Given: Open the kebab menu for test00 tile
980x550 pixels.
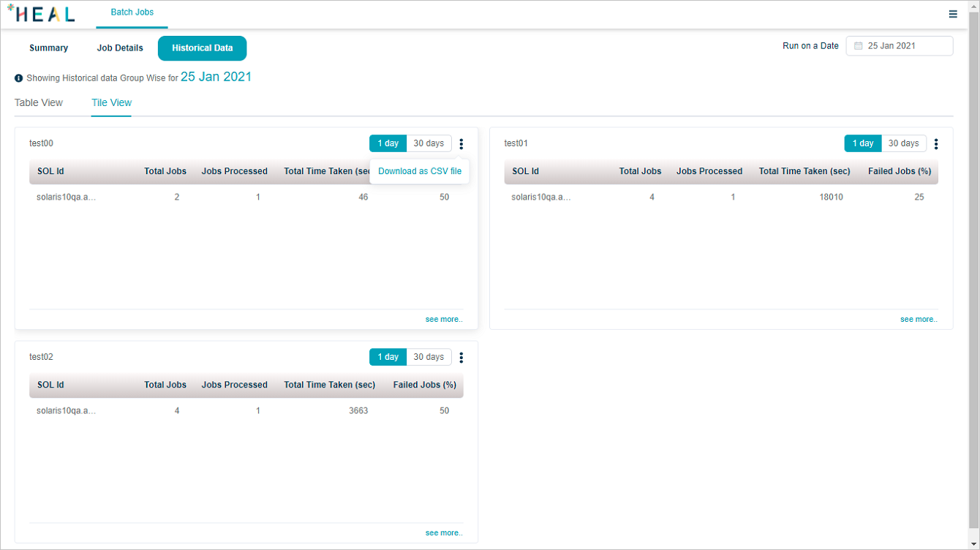Looking at the screenshot, I should (461, 144).
